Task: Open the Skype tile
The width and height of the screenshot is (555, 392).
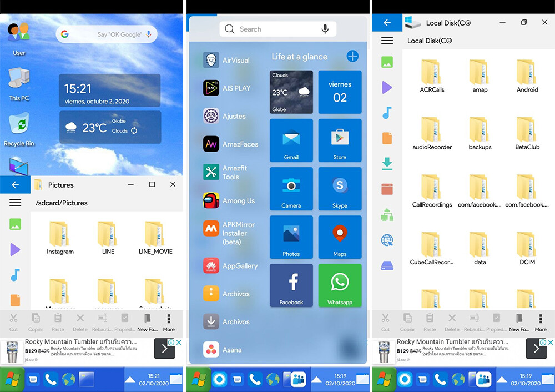Action: [x=340, y=189]
